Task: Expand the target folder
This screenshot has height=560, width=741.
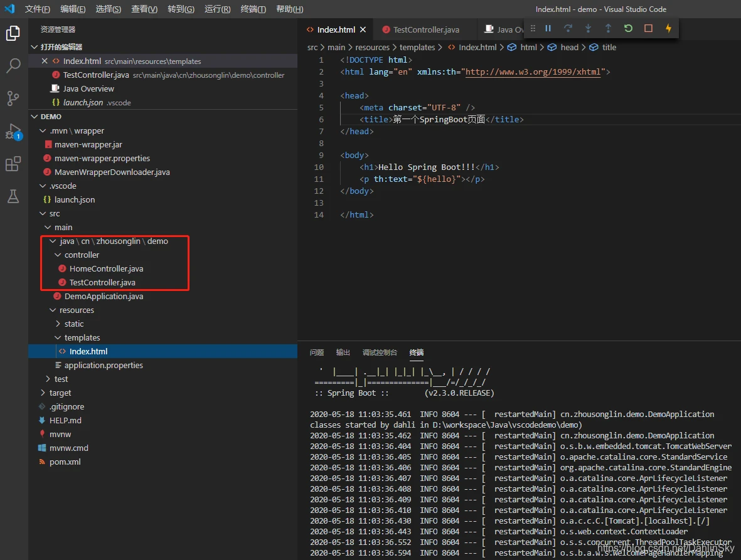Action: pos(43,393)
